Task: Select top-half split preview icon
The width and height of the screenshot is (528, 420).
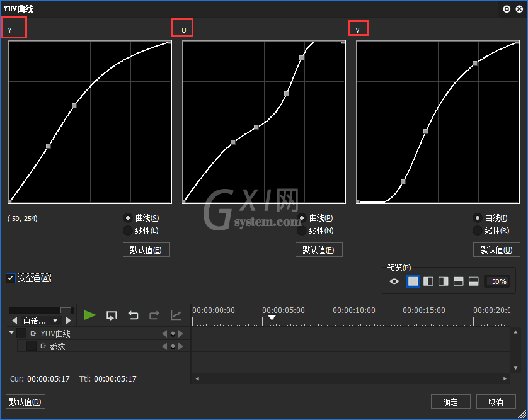Action: (459, 281)
